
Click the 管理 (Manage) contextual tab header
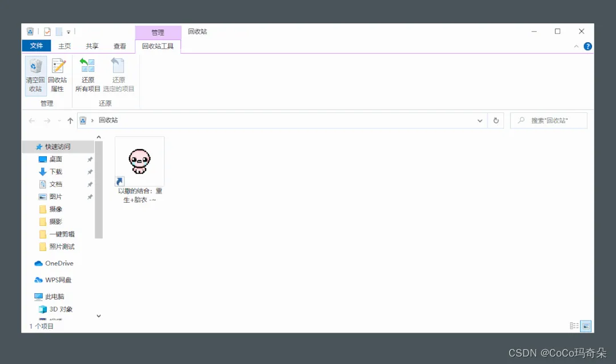click(158, 32)
